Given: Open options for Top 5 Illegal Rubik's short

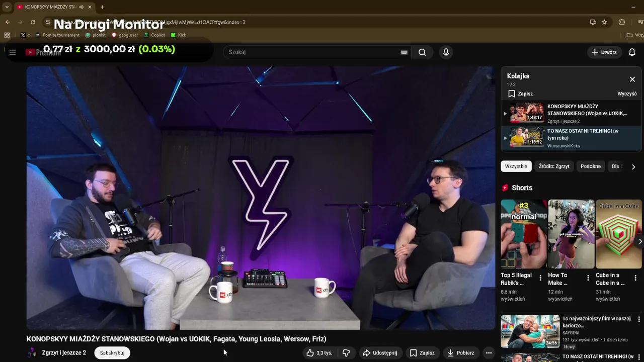Looking at the screenshot, I should [x=540, y=278].
